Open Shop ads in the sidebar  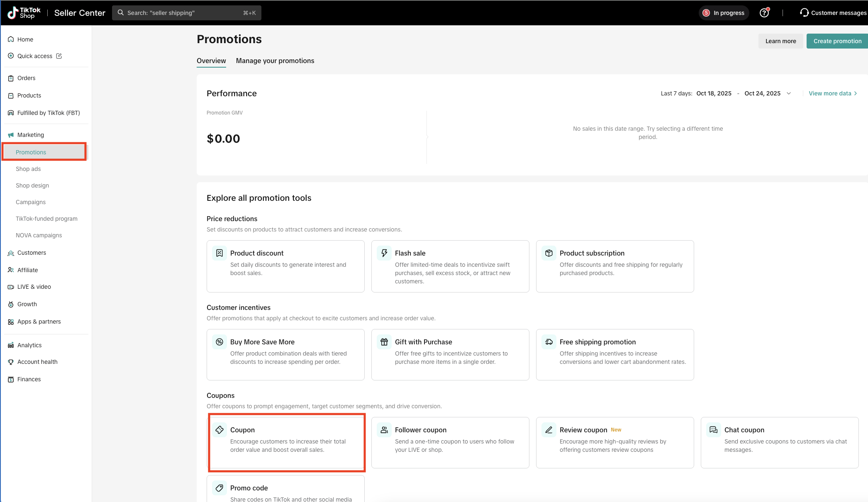[x=28, y=169]
